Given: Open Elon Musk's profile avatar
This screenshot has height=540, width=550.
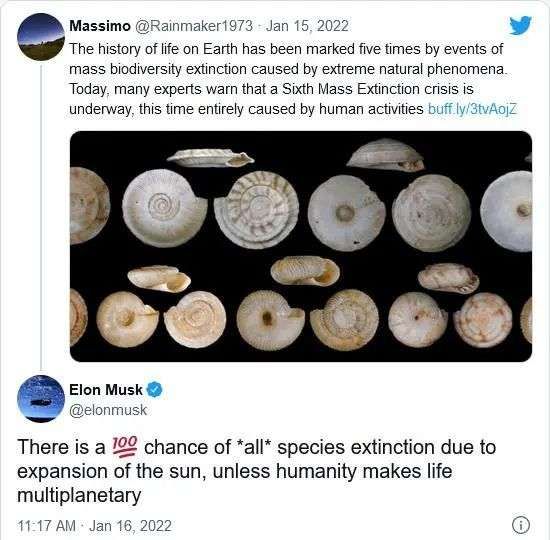Looking at the screenshot, I should click(x=41, y=398).
